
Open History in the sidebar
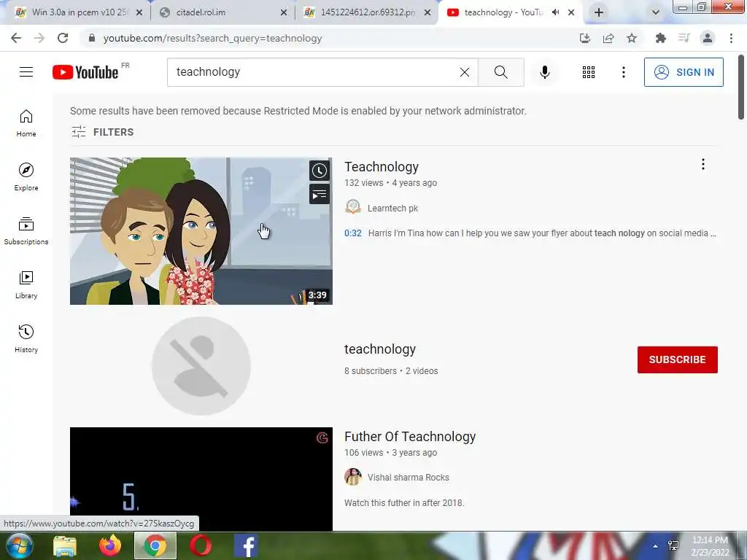tap(26, 338)
